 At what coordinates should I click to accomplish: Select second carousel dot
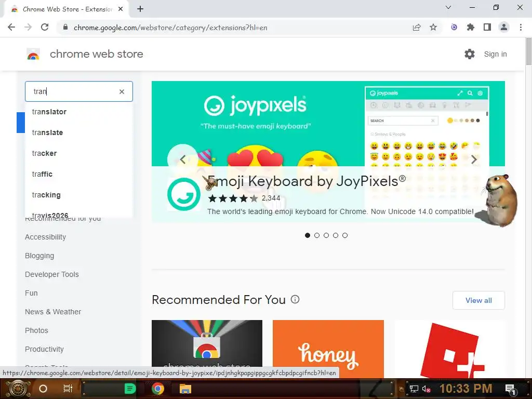tap(317, 235)
